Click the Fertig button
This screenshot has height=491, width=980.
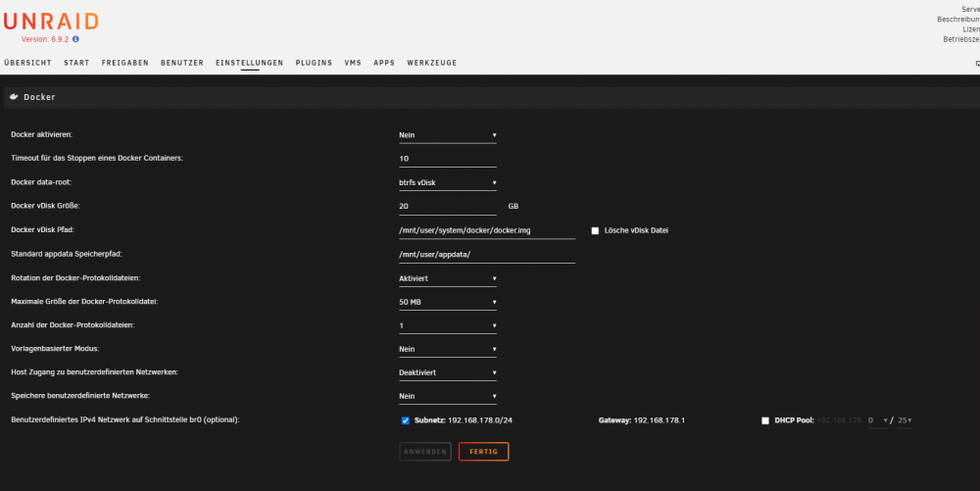[484, 452]
